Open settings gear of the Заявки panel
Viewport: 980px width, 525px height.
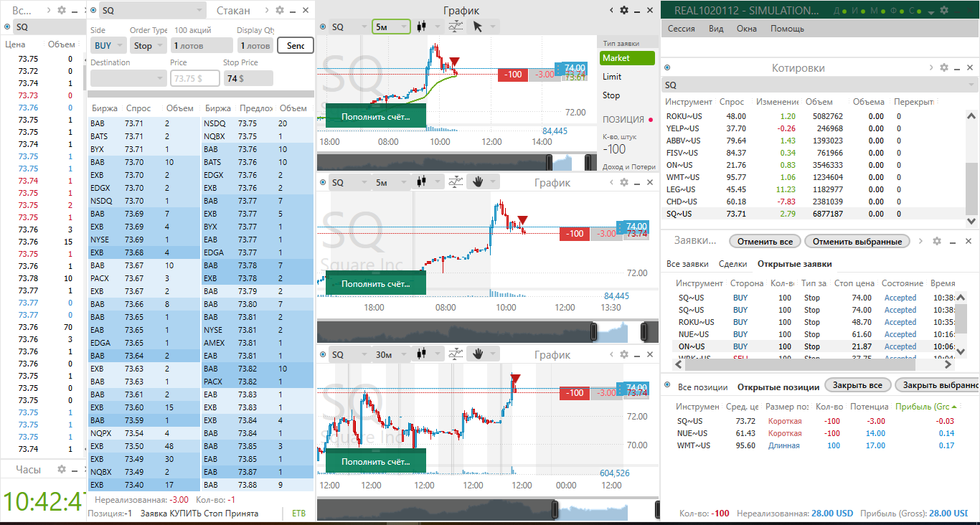point(937,240)
